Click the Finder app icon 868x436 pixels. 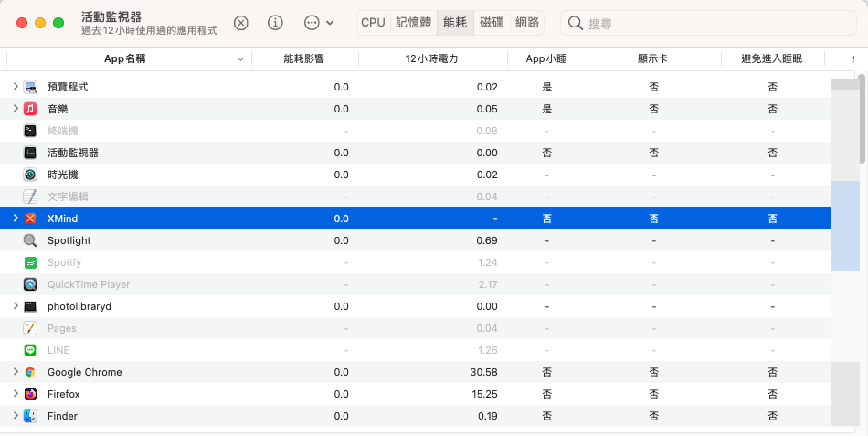30,416
